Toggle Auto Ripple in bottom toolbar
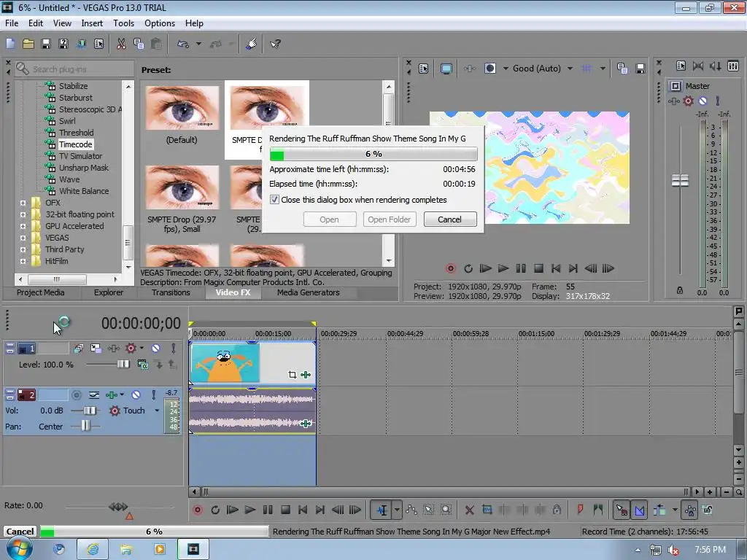The image size is (747, 560). tap(659, 510)
